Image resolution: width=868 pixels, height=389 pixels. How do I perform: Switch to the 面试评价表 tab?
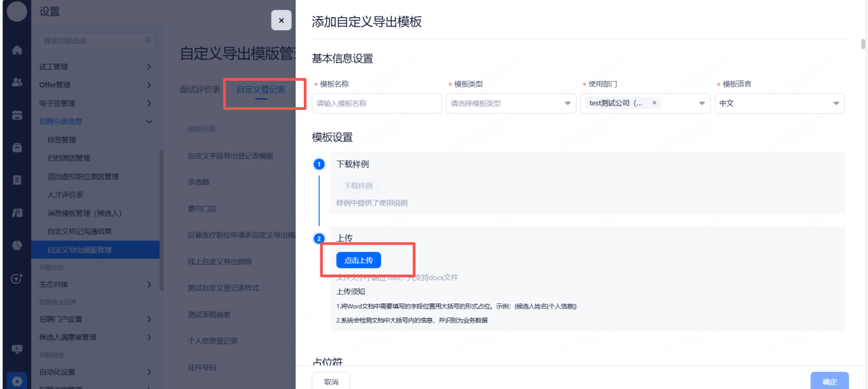(200, 90)
